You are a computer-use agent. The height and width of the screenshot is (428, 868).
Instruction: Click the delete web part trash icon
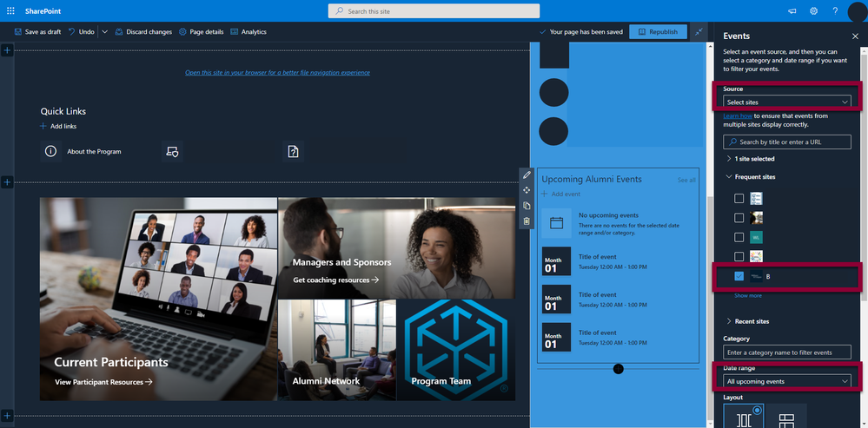pos(527,221)
